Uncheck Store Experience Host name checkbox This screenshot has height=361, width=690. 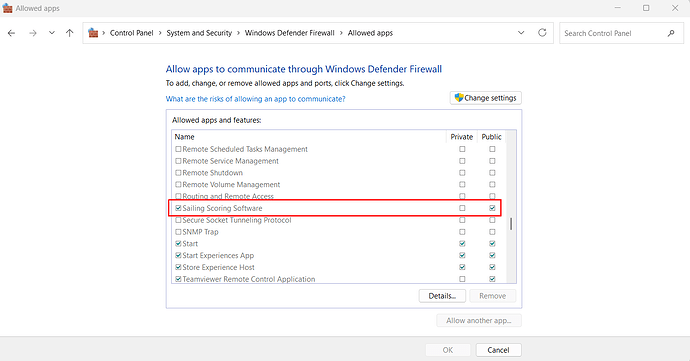tap(178, 267)
